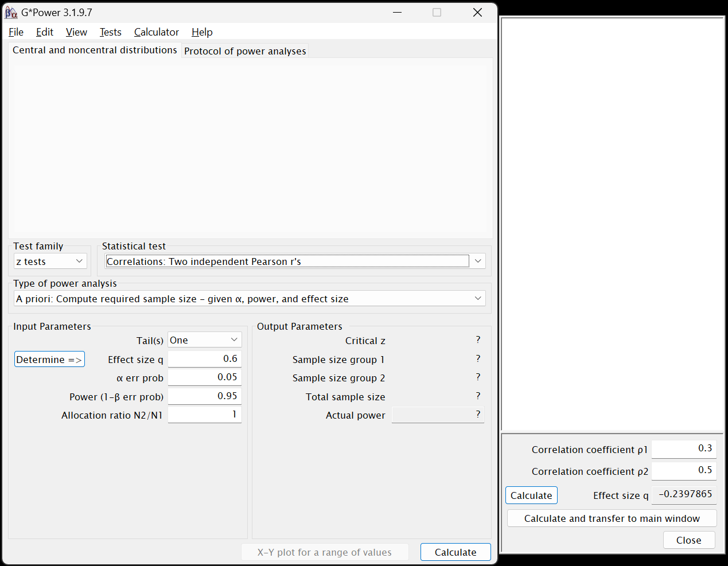Expand the Test family dropdown
The height and width of the screenshot is (566, 728).
[x=50, y=261]
